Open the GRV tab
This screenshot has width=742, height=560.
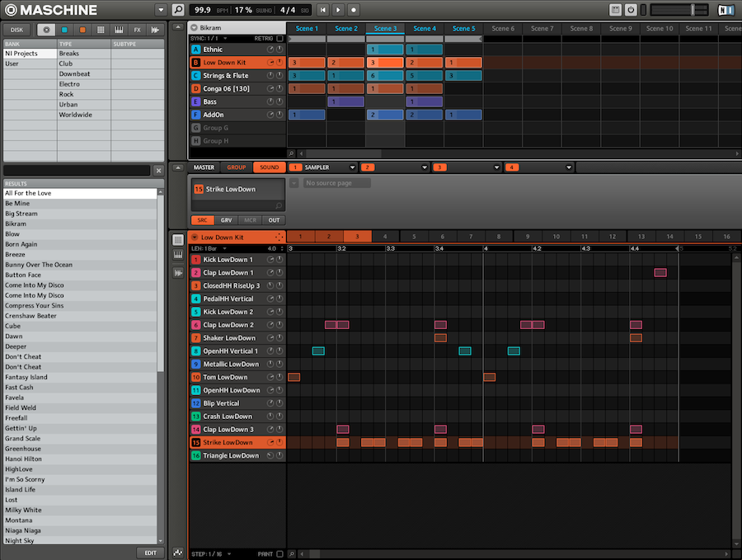point(226,220)
